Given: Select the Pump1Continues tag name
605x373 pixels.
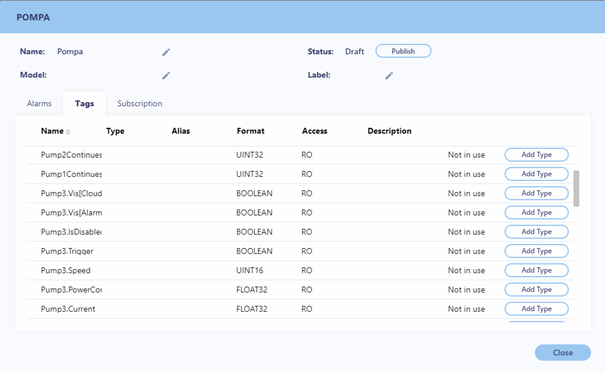Looking at the screenshot, I should click(71, 174).
